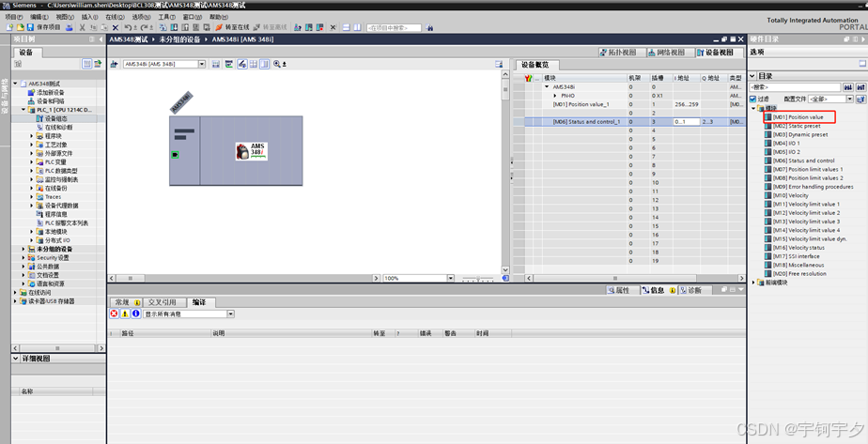868x444 pixels.
Task: Expand the 程序块 program blocks folder
Action: coord(32,135)
